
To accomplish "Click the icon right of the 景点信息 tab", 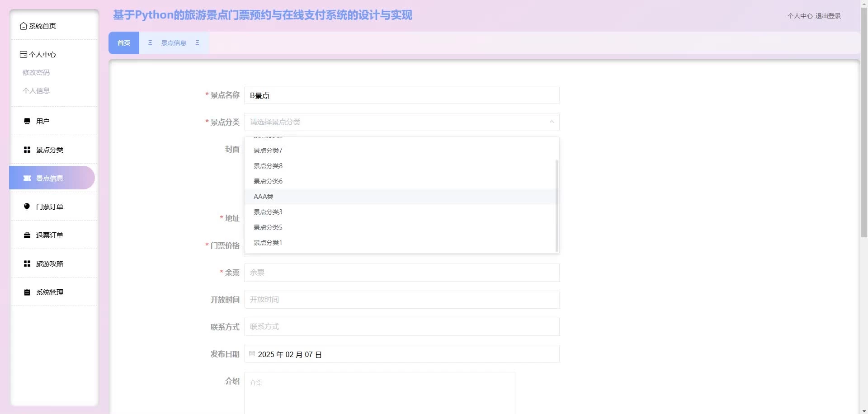I will pos(197,43).
